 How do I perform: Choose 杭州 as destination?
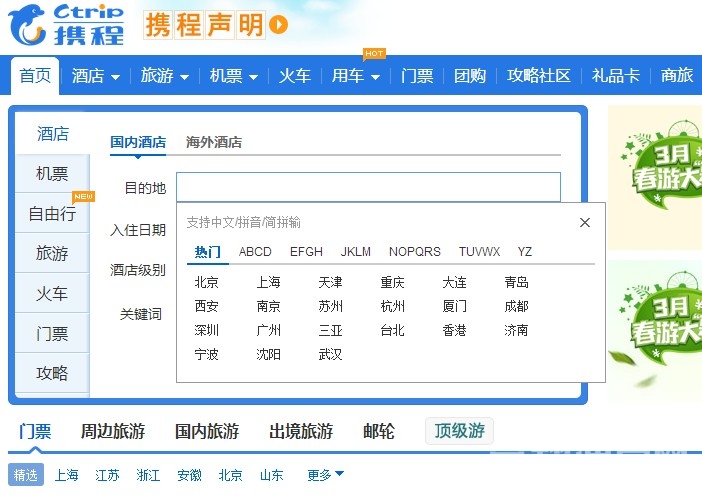[392, 306]
